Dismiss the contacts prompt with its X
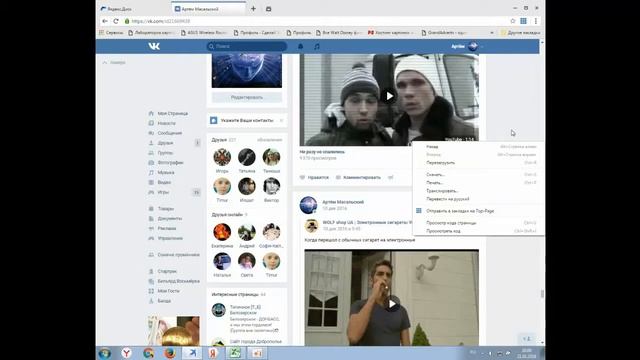Viewport: 640px width, 360px height. click(281, 120)
